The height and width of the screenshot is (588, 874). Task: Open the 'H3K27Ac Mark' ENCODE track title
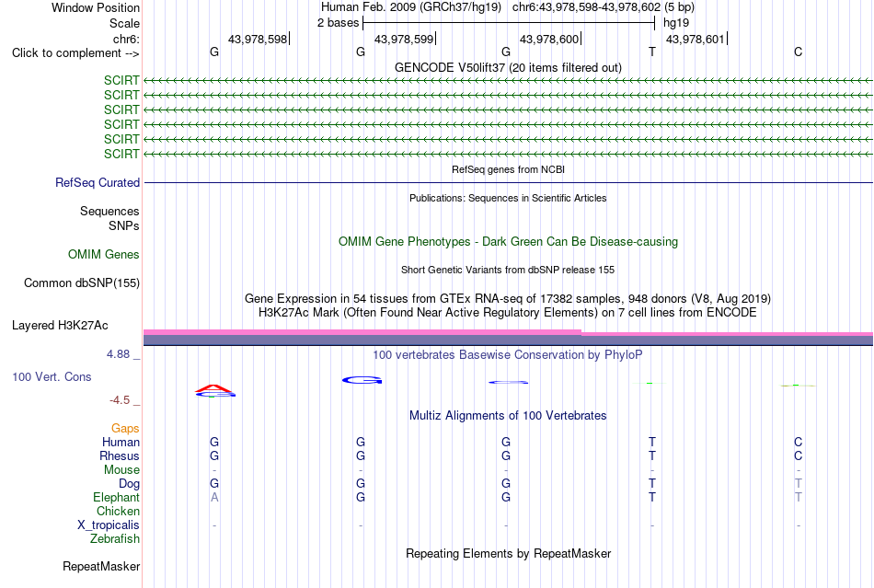pyautogui.click(x=508, y=312)
